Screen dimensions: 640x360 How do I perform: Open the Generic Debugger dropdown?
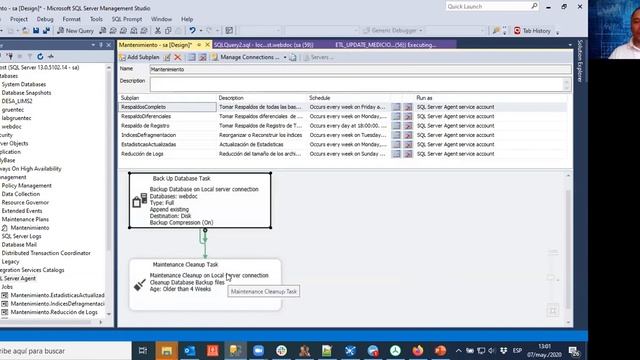click(x=421, y=31)
